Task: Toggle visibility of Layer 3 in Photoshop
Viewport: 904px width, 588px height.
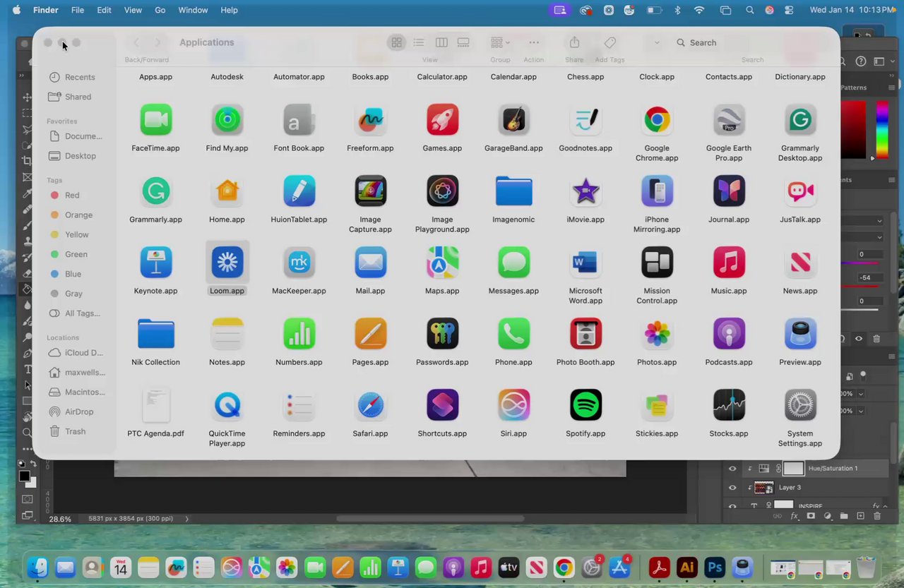Action: [732, 487]
